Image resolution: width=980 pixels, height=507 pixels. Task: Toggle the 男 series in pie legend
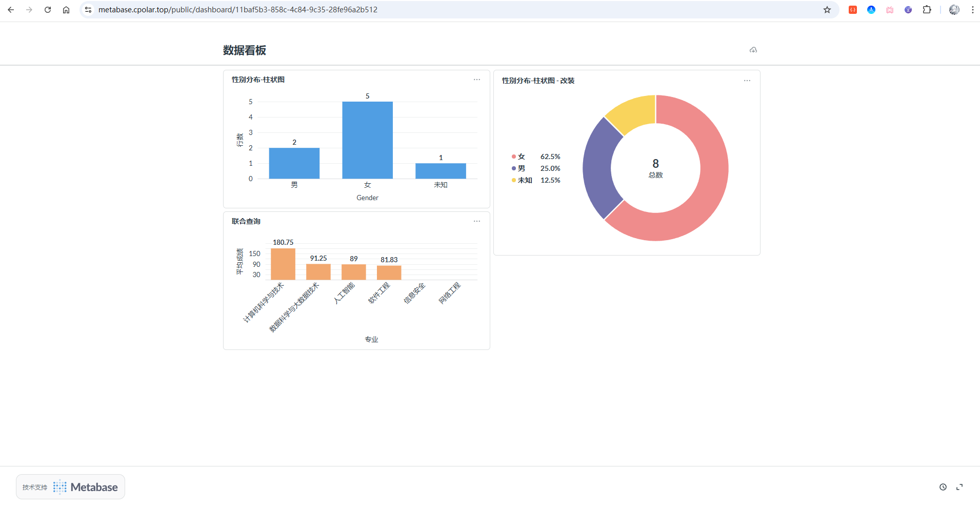(521, 168)
